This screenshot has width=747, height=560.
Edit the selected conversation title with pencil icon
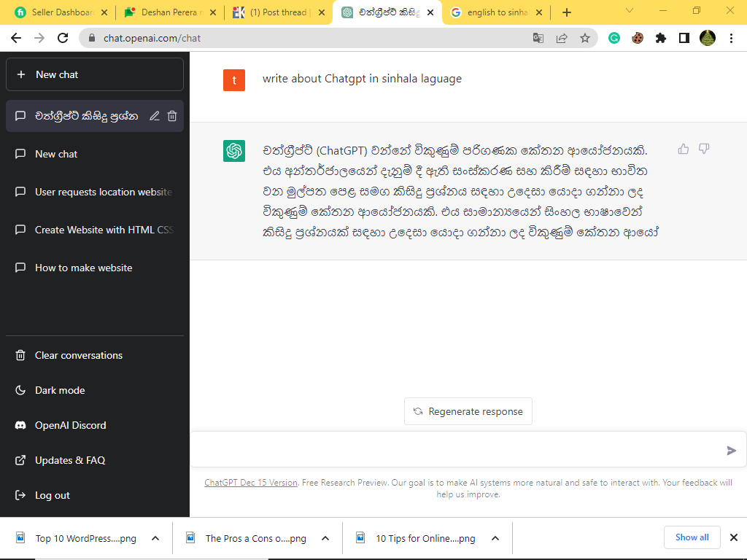tap(155, 116)
